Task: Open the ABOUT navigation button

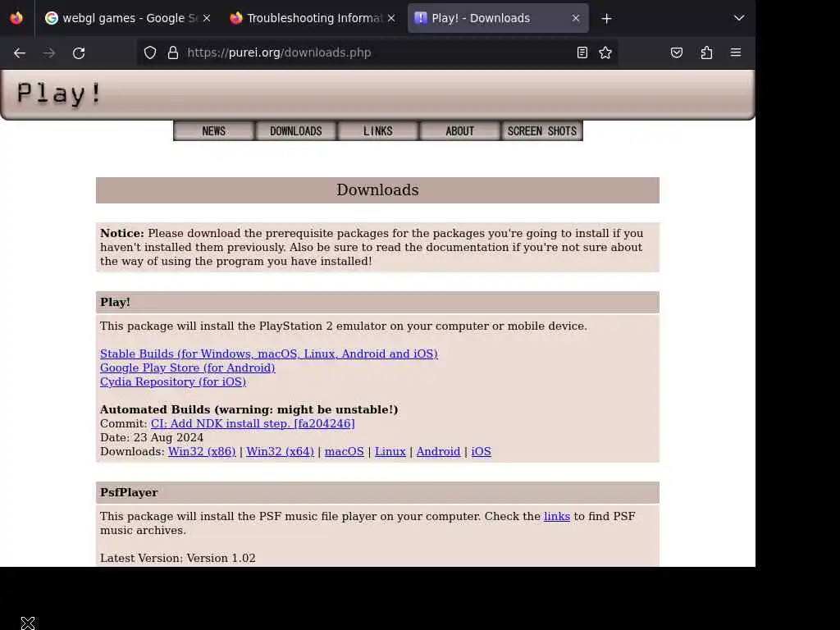Action: click(x=459, y=131)
